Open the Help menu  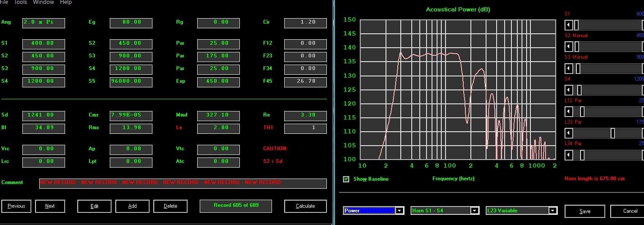tap(66, 2)
